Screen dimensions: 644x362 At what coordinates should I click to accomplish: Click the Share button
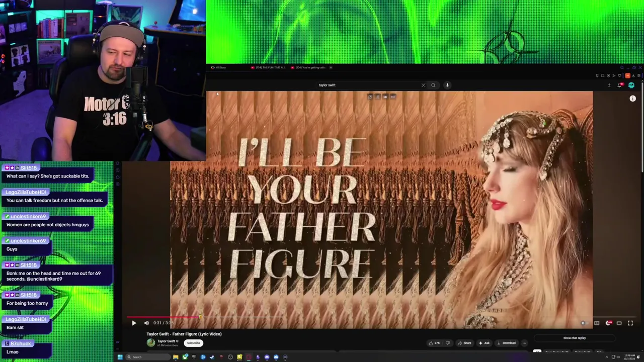464,343
